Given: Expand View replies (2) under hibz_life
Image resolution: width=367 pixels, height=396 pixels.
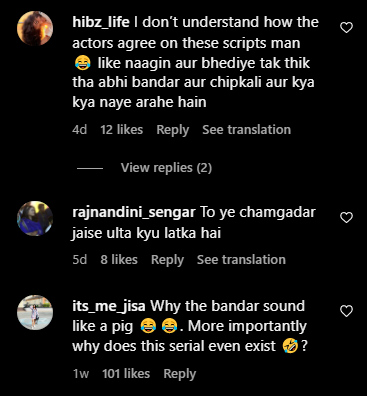Looking at the screenshot, I should (x=166, y=168).
